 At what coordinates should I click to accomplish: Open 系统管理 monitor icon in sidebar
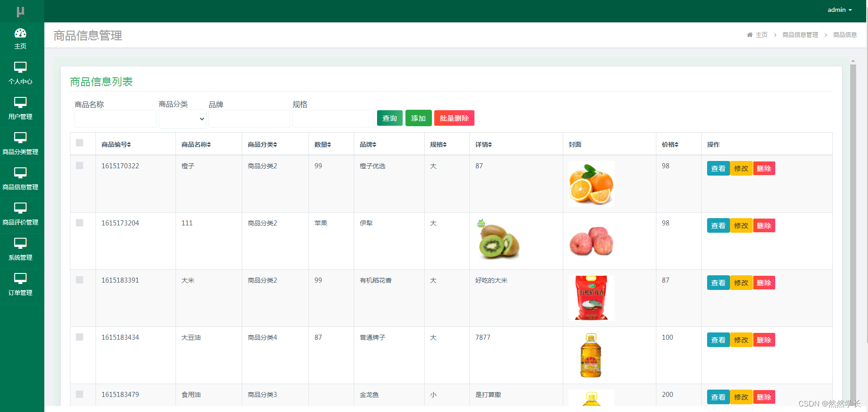click(x=21, y=243)
